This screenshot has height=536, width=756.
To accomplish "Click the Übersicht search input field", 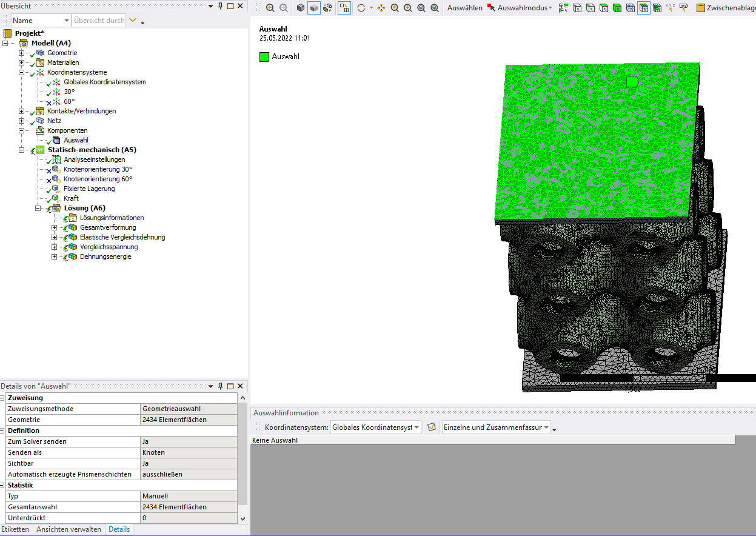I will [x=99, y=20].
